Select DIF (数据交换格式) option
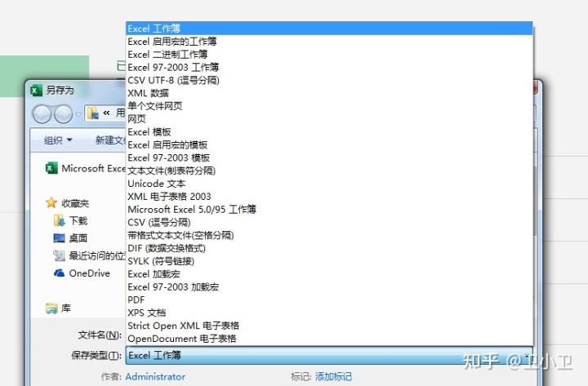 329,248
